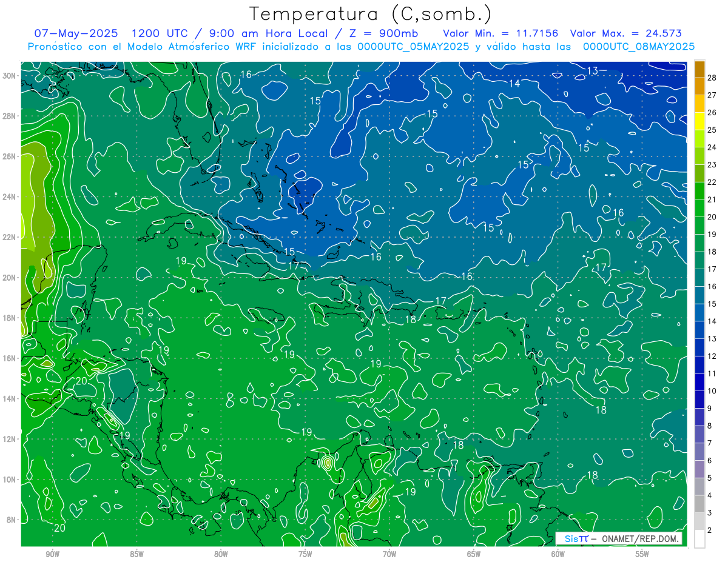Click the color scale value 19
728x562 pixels.
[x=712, y=235]
